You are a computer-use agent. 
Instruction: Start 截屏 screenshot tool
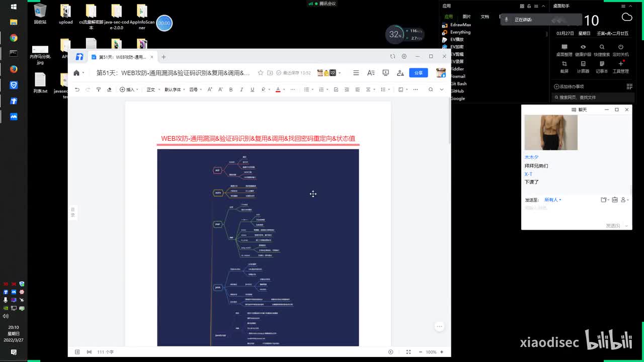564,67
